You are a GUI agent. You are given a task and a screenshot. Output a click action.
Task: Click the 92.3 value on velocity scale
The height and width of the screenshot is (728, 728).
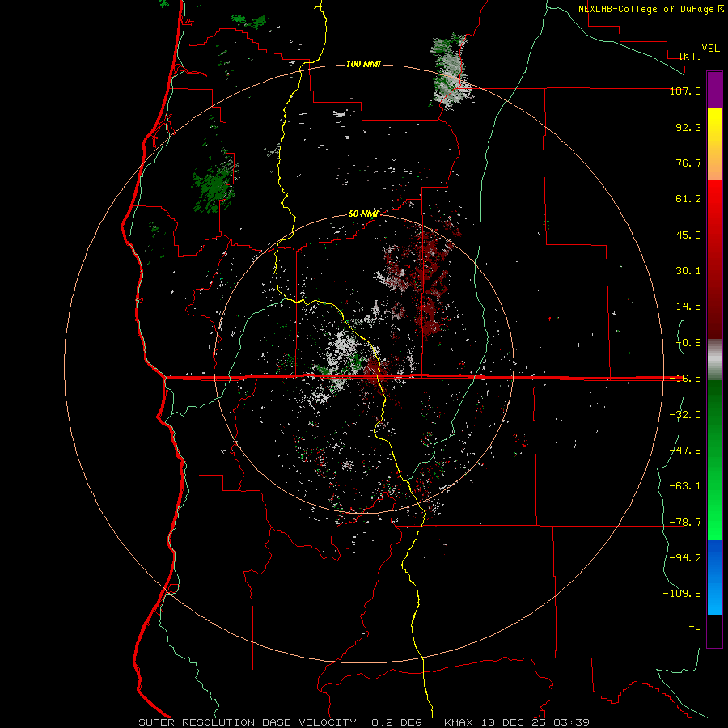point(688,127)
